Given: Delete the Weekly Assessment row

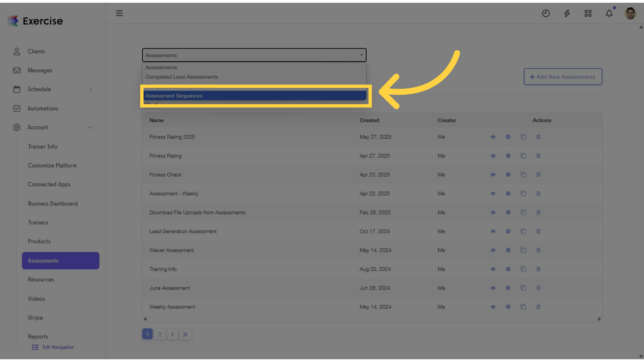Looking at the screenshot, I should (538, 307).
